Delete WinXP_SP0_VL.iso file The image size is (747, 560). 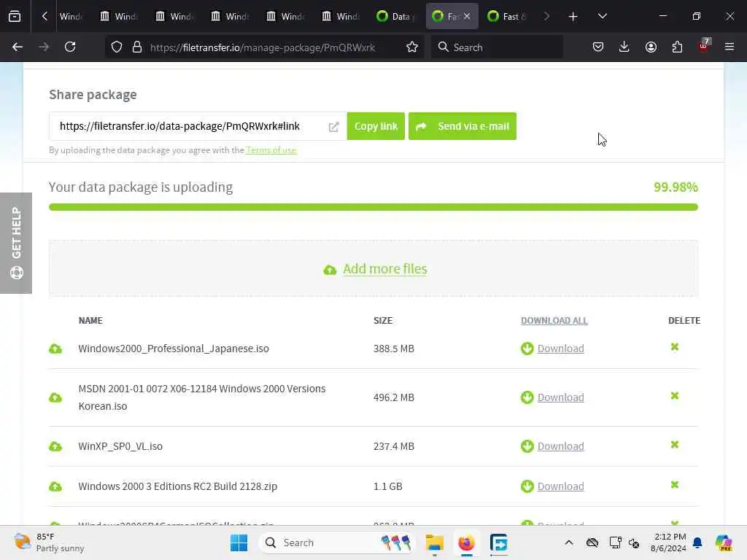click(x=675, y=445)
